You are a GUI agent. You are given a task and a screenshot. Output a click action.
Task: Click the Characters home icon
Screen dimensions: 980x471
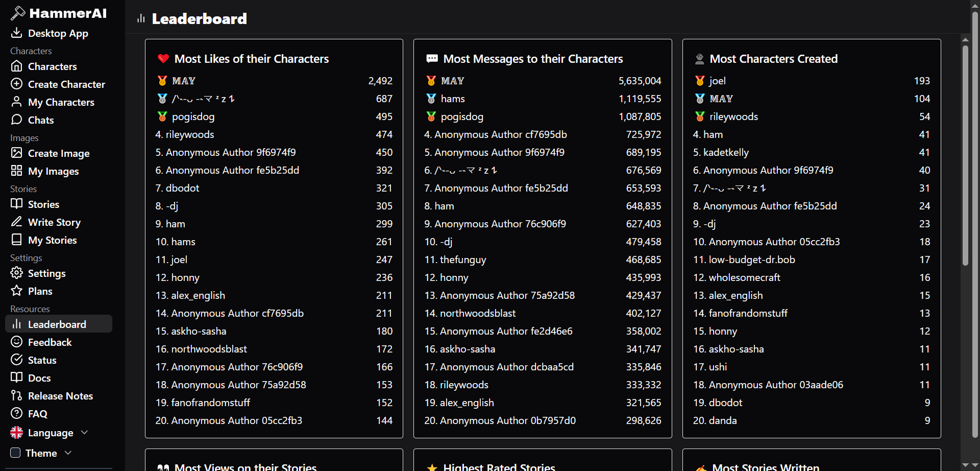pyautogui.click(x=17, y=66)
